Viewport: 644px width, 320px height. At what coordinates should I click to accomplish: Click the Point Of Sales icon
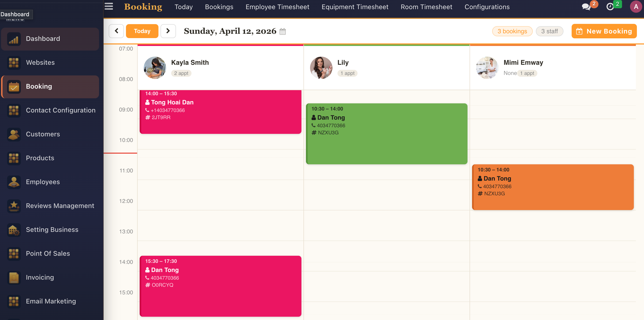[x=14, y=254]
